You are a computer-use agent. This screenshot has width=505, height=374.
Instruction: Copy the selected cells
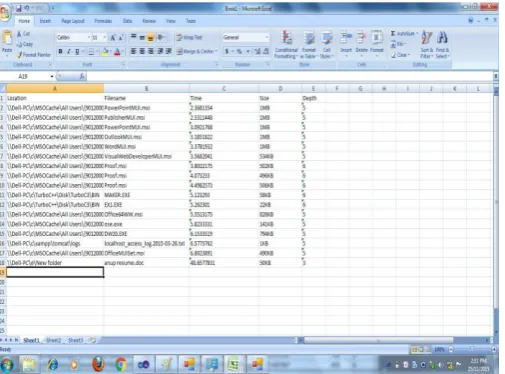[25, 44]
